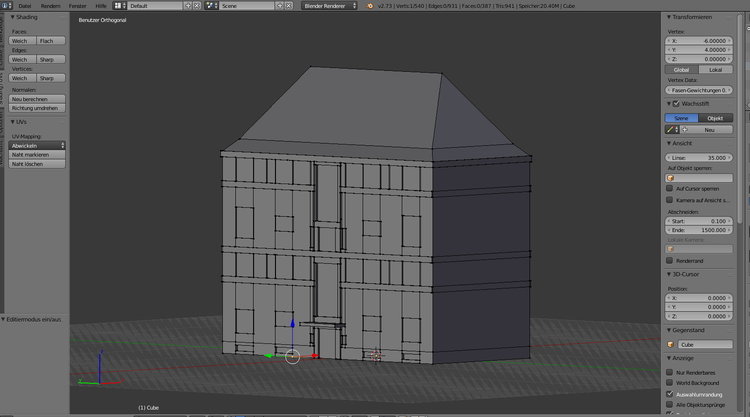Image resolution: width=750 pixels, height=417 pixels.
Task: Open the screen layout browser icon
Action: [x=120, y=6]
